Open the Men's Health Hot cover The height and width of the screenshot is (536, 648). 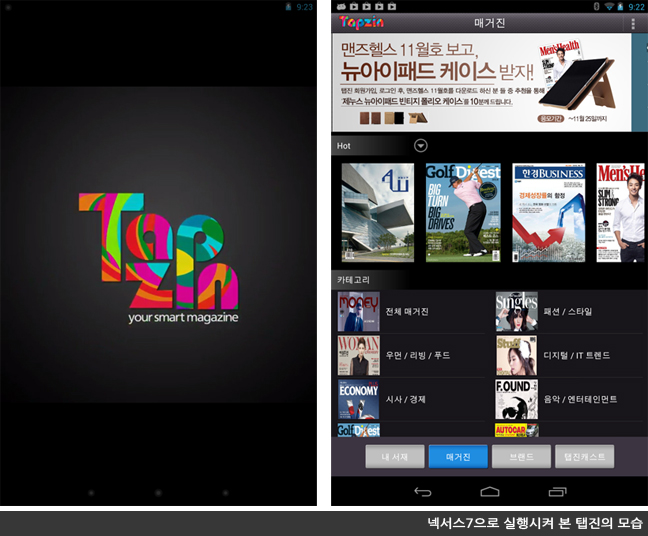pyautogui.click(x=621, y=213)
